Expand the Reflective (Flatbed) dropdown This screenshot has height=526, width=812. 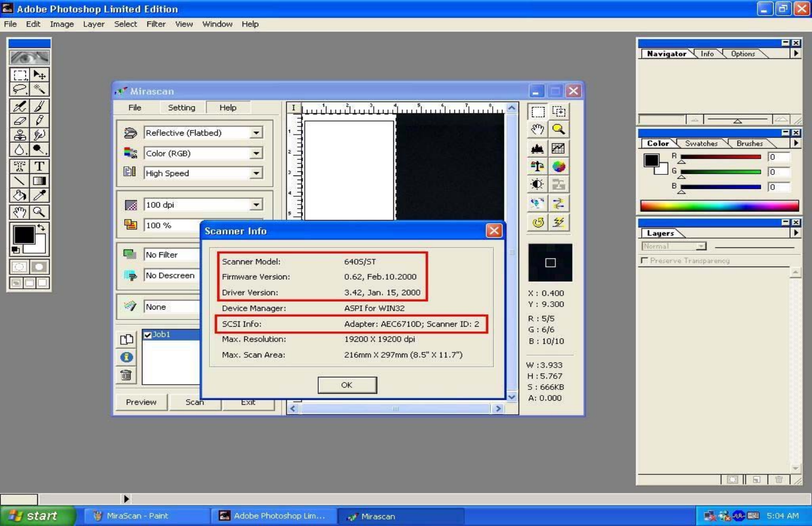pos(256,133)
